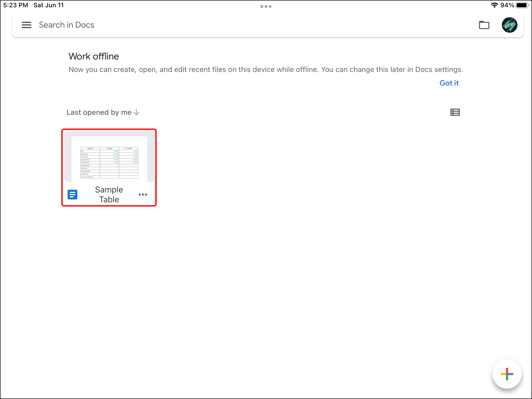
Task: Dismiss the offline notice with Got it
Action: point(449,83)
